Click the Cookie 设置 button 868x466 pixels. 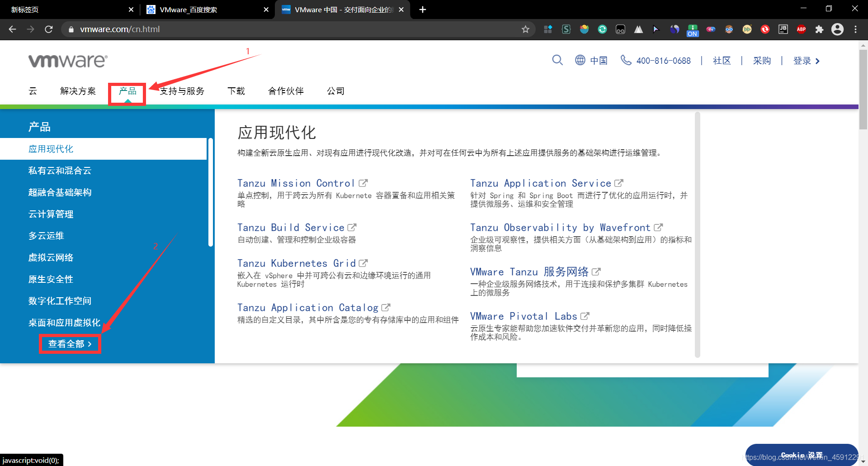point(802,455)
